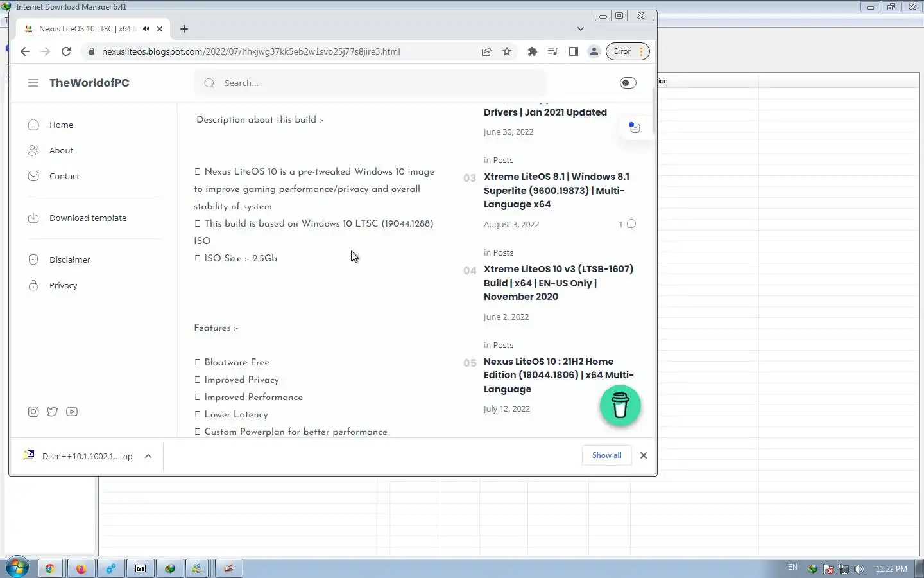
Task: Toggle the dark mode switch
Action: [628, 83]
